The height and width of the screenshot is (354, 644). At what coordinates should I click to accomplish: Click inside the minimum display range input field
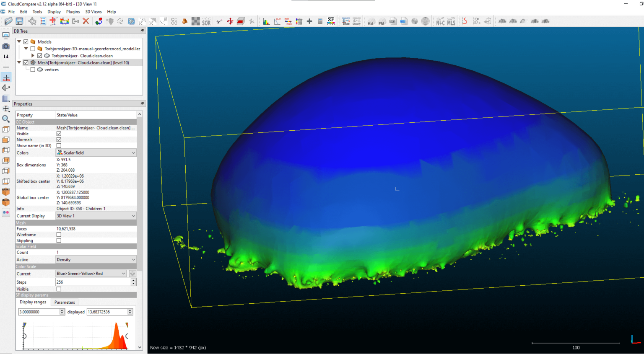point(38,312)
